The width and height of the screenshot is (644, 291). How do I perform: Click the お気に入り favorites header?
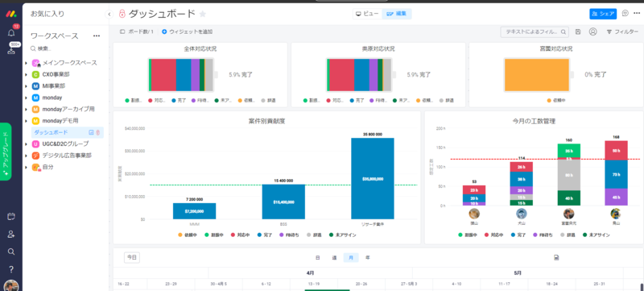click(x=47, y=14)
